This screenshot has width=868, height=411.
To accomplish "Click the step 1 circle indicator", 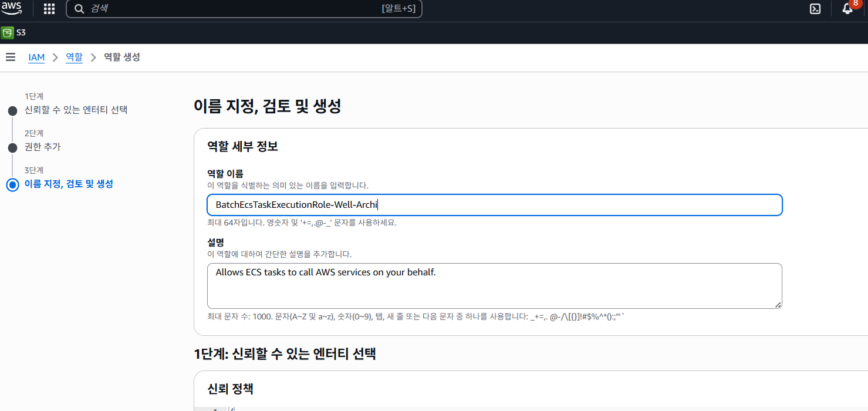I will click(x=12, y=110).
